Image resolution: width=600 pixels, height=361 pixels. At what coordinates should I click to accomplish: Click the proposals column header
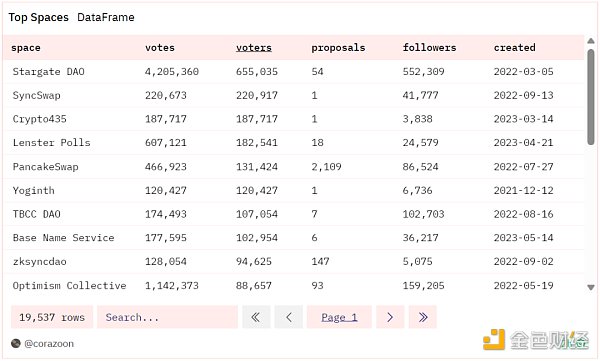point(338,47)
